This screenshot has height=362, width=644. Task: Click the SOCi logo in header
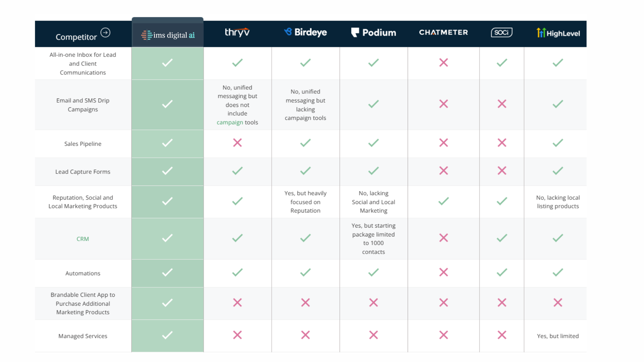pos(502,32)
